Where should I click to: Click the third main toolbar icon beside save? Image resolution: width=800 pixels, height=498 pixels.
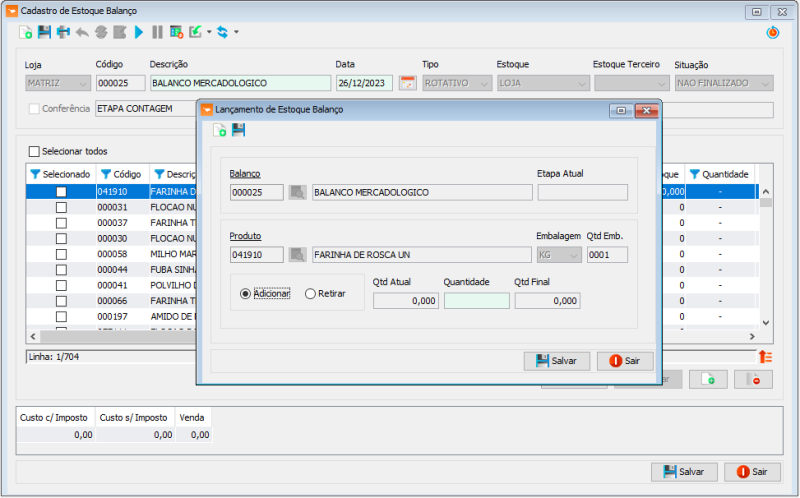point(63,32)
